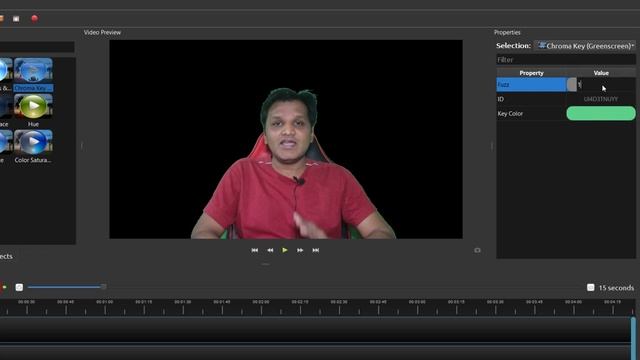
Task: Select the Color Saturation effect thumbnail
Action: [x=33, y=146]
